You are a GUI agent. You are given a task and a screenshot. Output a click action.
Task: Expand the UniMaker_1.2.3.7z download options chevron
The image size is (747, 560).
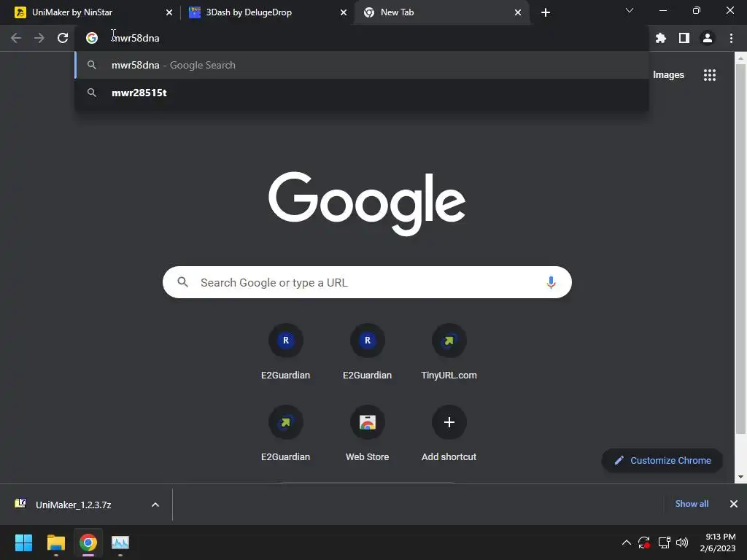pyautogui.click(x=155, y=505)
